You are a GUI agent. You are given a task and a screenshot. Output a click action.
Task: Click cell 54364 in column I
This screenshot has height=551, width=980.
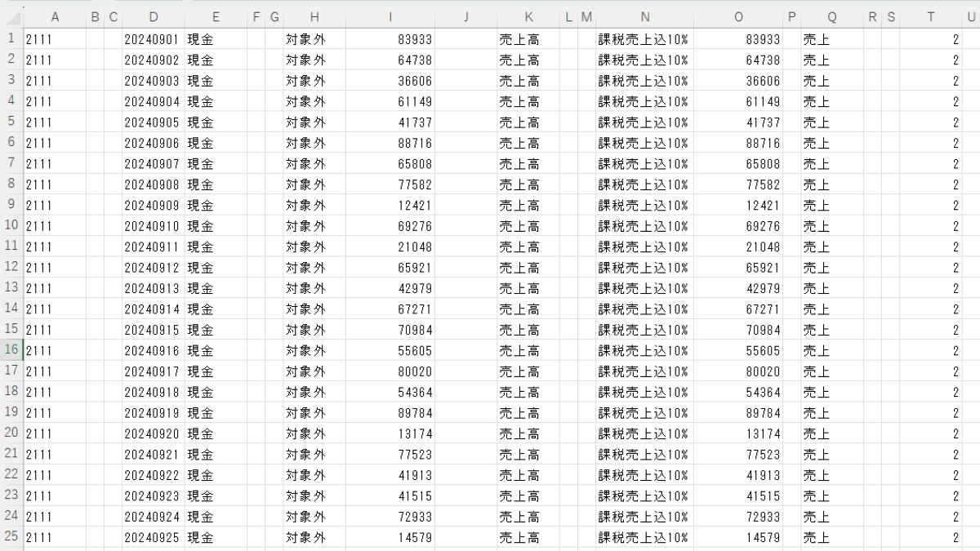point(390,392)
